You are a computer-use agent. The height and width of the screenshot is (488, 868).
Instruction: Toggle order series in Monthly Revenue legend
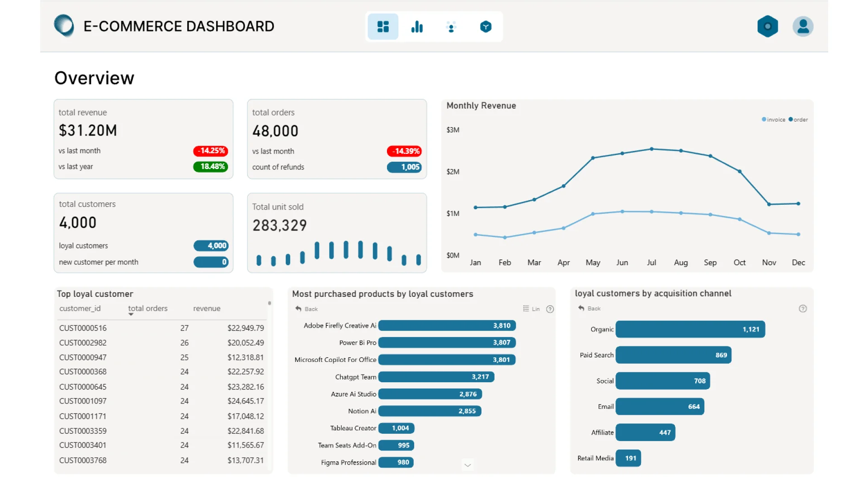pos(798,120)
